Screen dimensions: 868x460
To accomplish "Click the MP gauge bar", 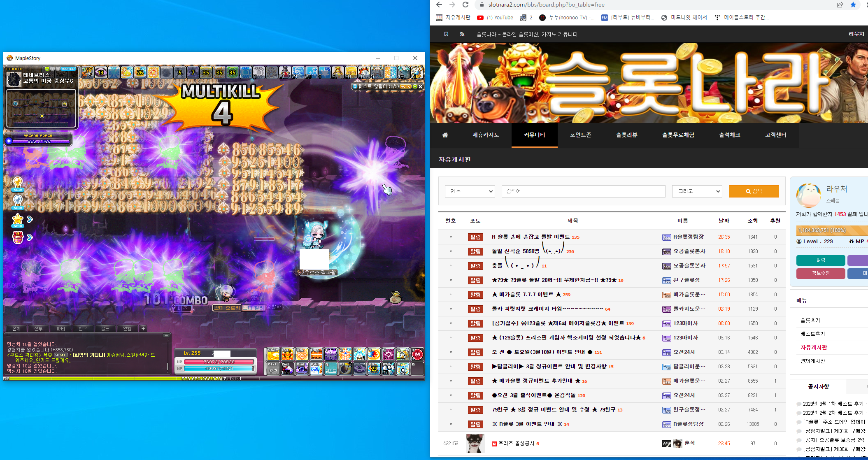I will point(219,369).
